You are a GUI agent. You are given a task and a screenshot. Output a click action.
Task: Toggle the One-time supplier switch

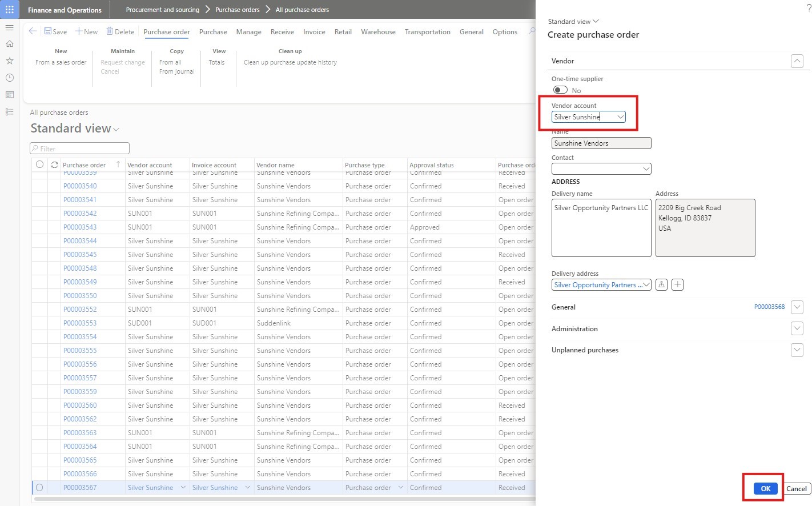(560, 90)
